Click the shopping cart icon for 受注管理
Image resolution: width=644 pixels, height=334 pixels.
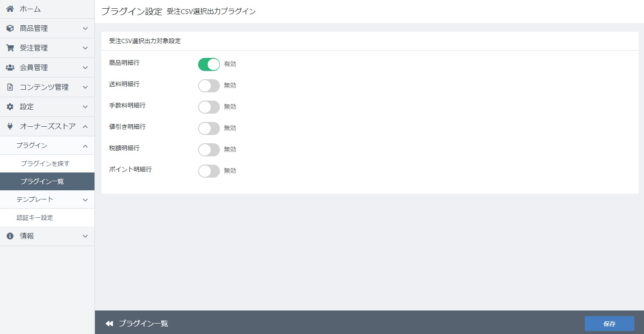click(10, 48)
